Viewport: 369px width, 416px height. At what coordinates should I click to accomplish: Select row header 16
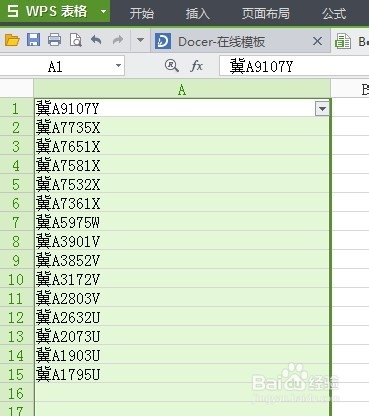pos(17,393)
